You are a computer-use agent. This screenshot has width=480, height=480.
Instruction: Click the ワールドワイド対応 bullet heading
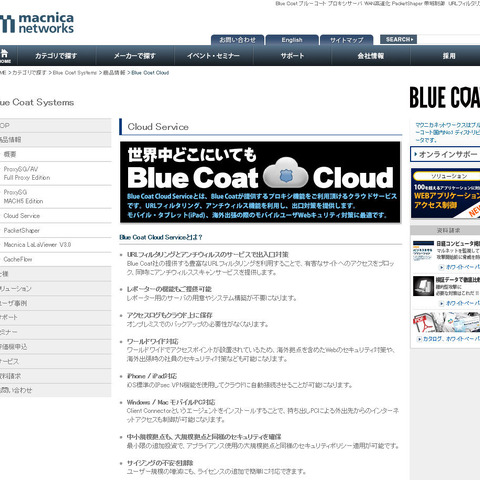[x=153, y=341]
